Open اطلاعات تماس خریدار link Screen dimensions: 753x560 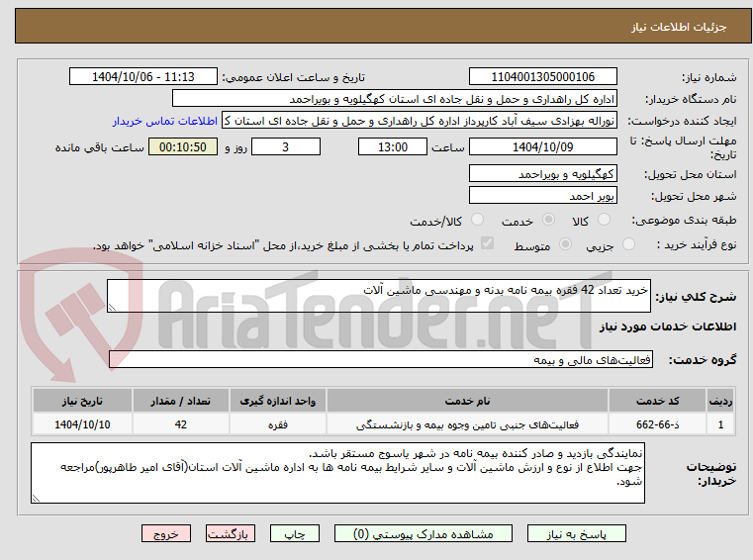click(x=165, y=121)
